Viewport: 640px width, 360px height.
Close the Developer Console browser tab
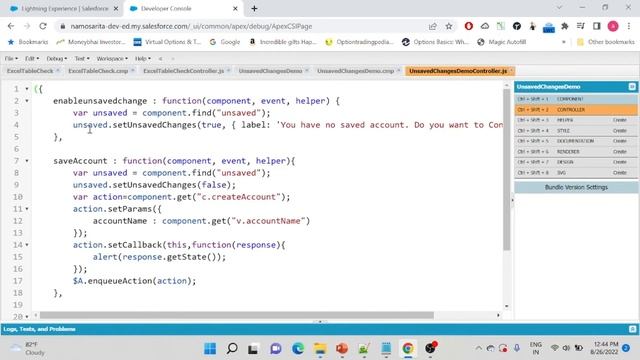(235, 9)
